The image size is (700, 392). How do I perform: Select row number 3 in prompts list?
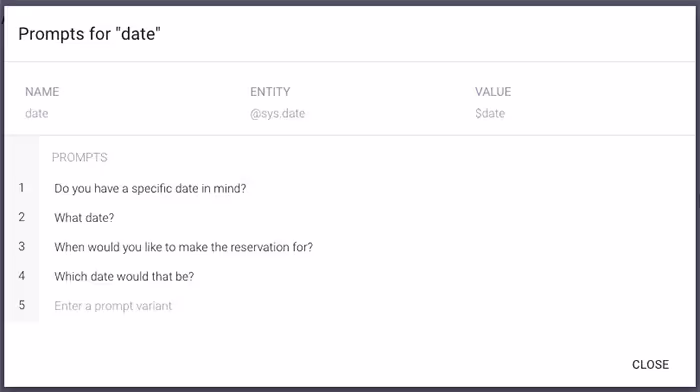(21, 246)
